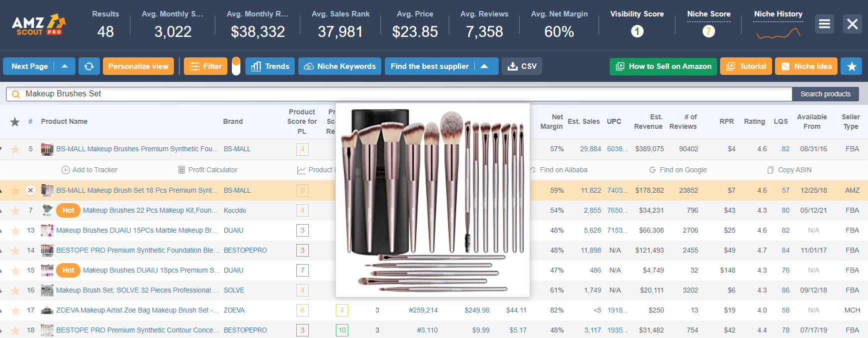Click the star column header icon
Screen dimensions: 868x338
(x=15, y=121)
